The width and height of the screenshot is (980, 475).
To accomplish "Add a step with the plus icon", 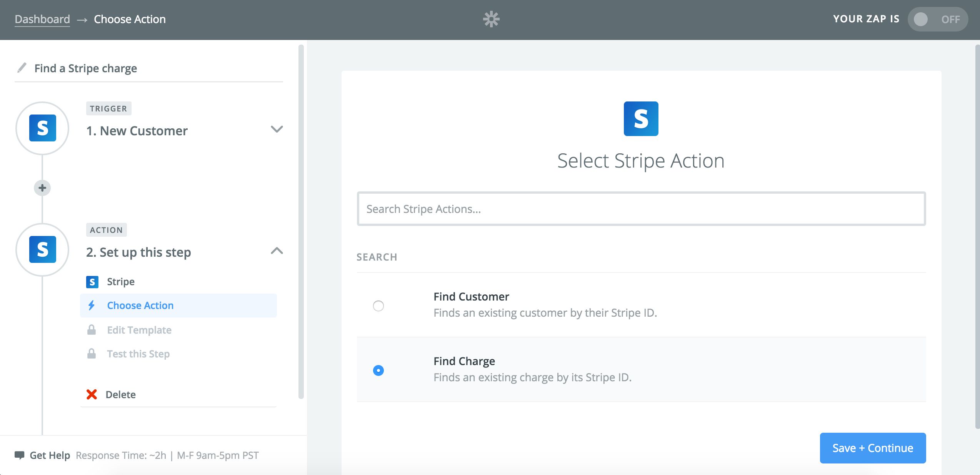I will (x=42, y=188).
